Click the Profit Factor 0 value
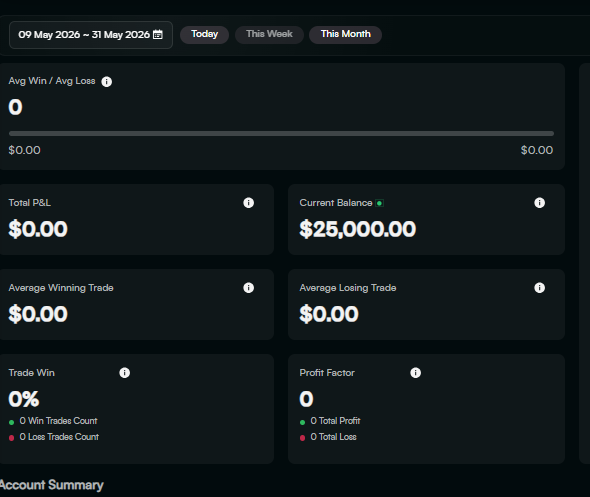Viewport: 590px width, 497px height. tap(306, 399)
